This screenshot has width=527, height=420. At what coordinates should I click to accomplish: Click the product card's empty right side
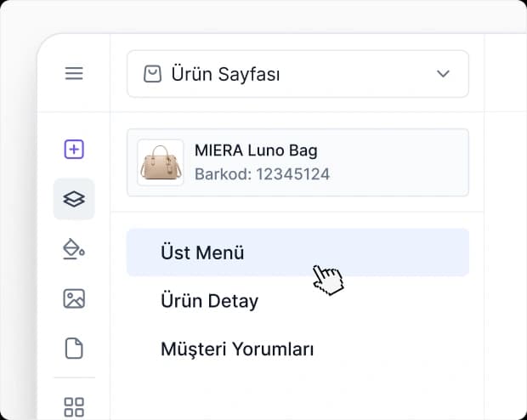coord(408,162)
